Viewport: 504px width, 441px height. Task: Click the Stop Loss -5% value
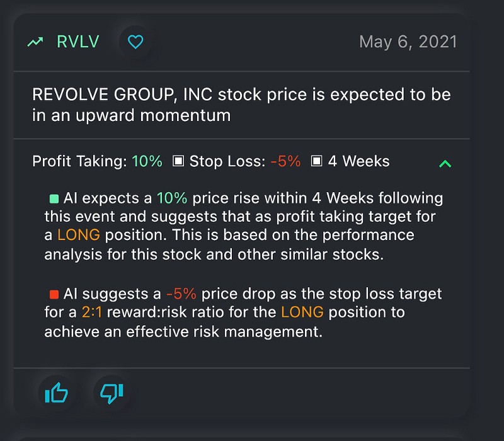click(x=285, y=161)
